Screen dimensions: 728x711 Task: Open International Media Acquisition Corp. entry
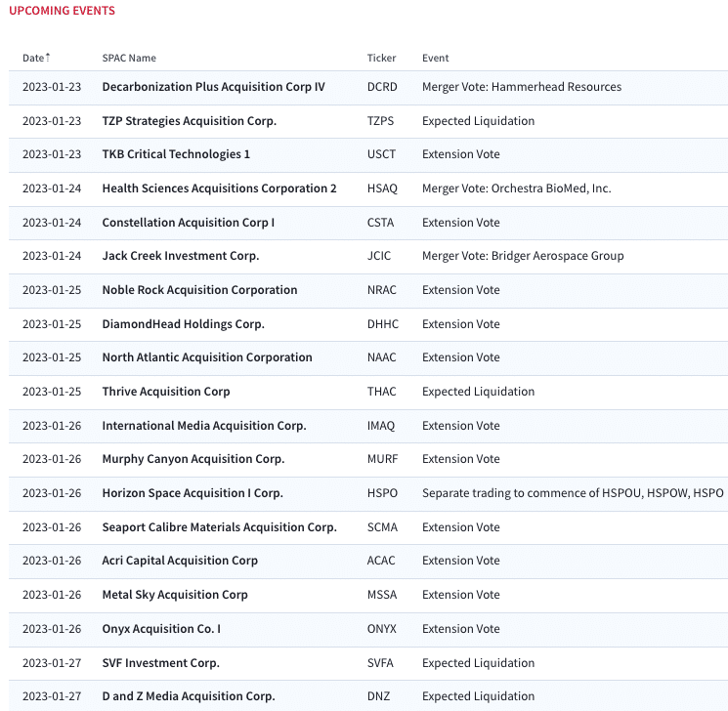[204, 426]
